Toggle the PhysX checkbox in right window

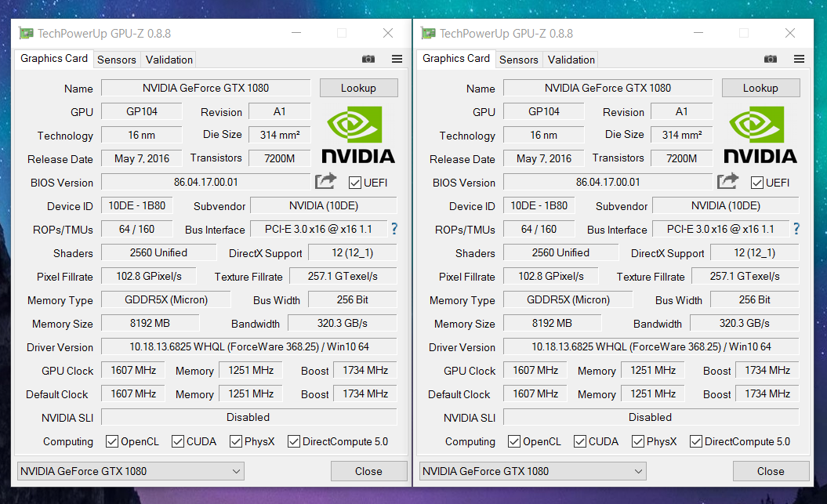click(x=638, y=441)
